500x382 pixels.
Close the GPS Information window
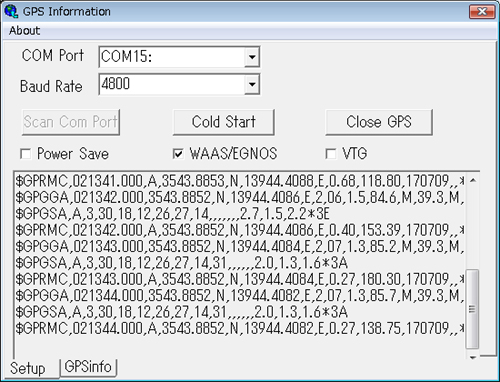tap(482, 12)
